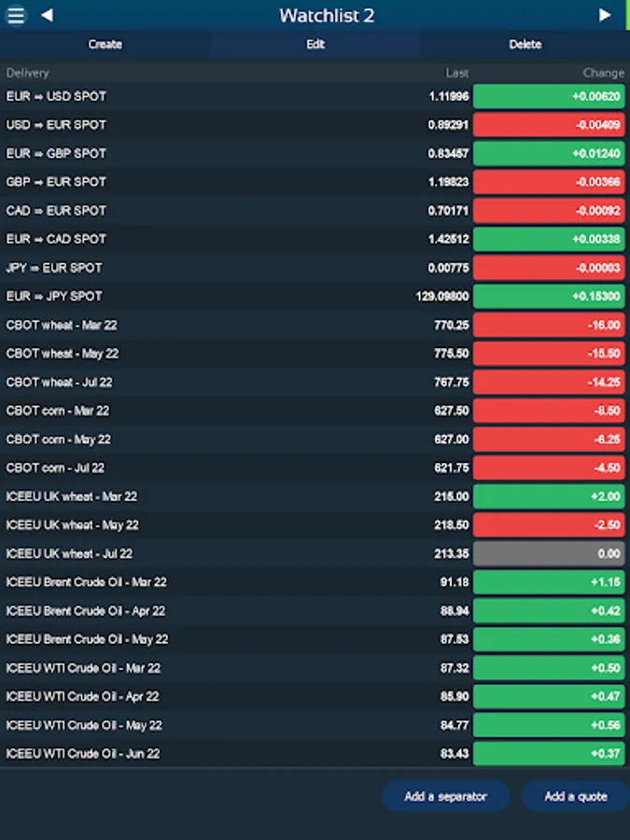The width and height of the screenshot is (630, 840).
Task: Go to previous watchlist with left arrow
Action: 47,16
